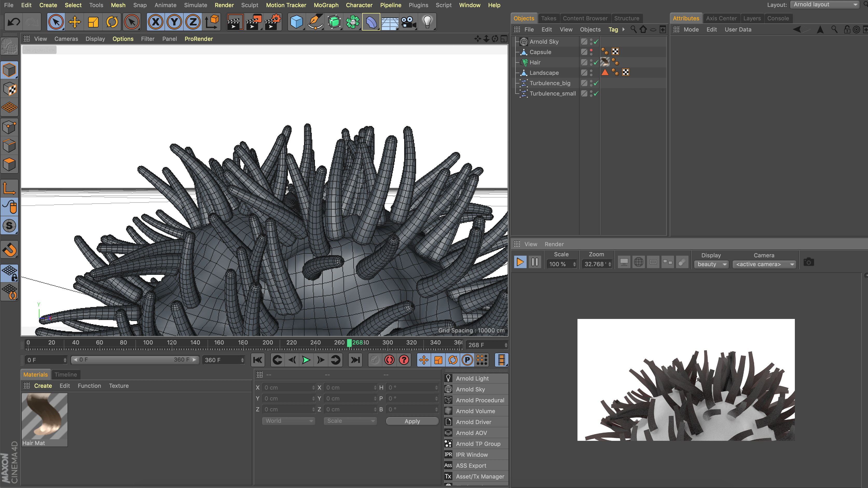The image size is (868, 488).
Task: Click the Apply button
Action: 412,421
